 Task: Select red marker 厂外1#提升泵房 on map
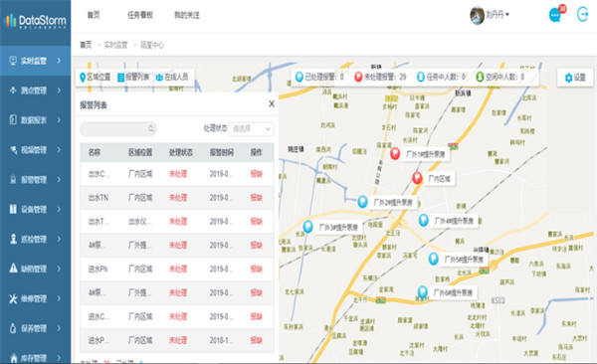tap(395, 153)
